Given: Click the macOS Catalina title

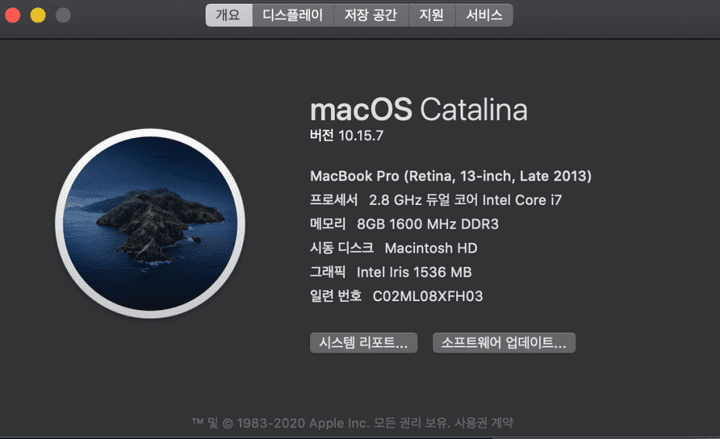Looking at the screenshot, I should (419, 109).
